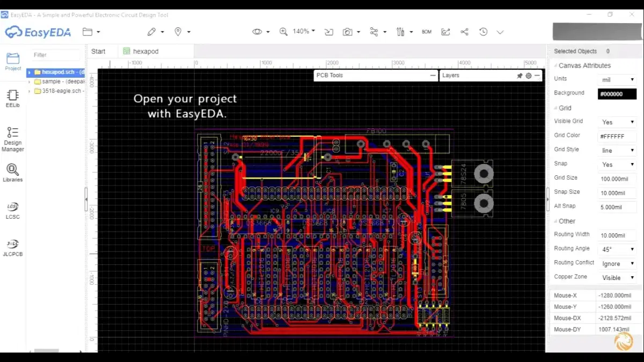The image size is (644, 362).
Task: Expand the sample project folder
Action: pyautogui.click(x=29, y=82)
